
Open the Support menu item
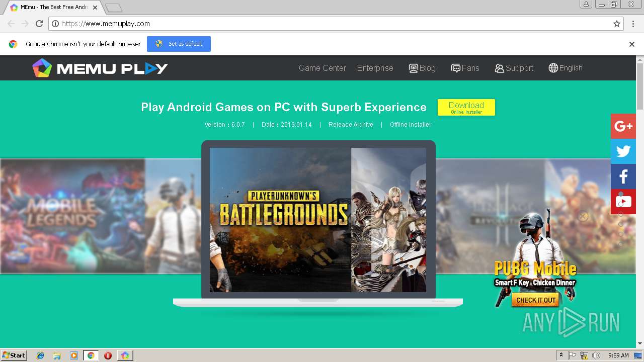click(x=514, y=68)
